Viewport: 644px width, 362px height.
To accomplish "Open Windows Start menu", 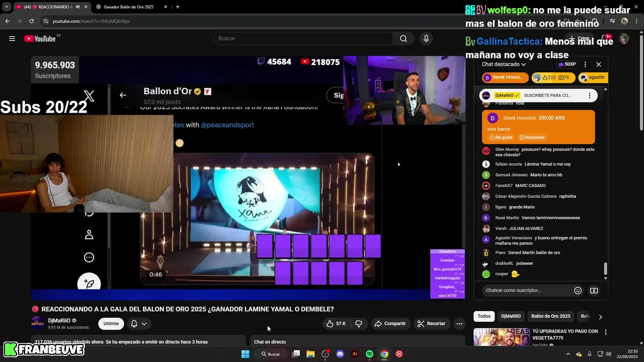I will 245,354.
